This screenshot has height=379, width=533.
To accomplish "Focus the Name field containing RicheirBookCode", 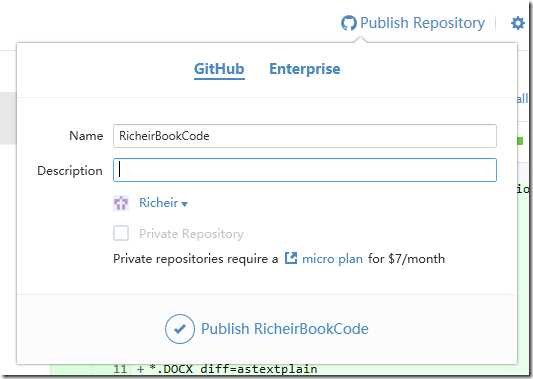I will click(x=305, y=136).
